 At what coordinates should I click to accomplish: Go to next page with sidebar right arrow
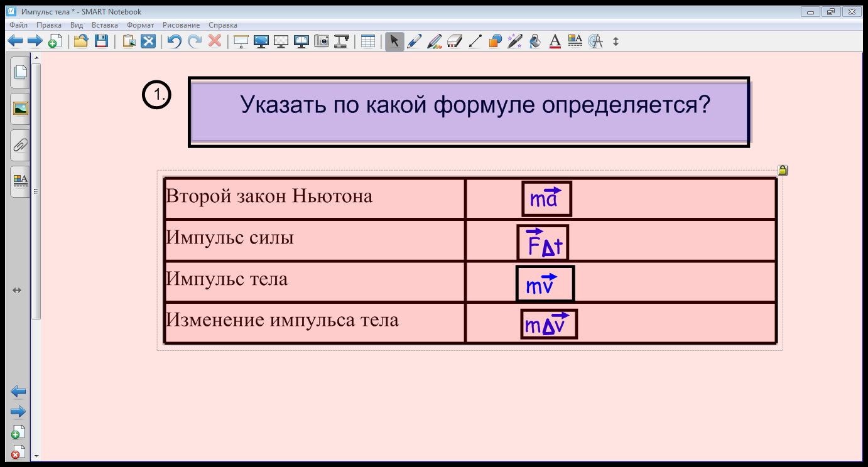point(18,412)
